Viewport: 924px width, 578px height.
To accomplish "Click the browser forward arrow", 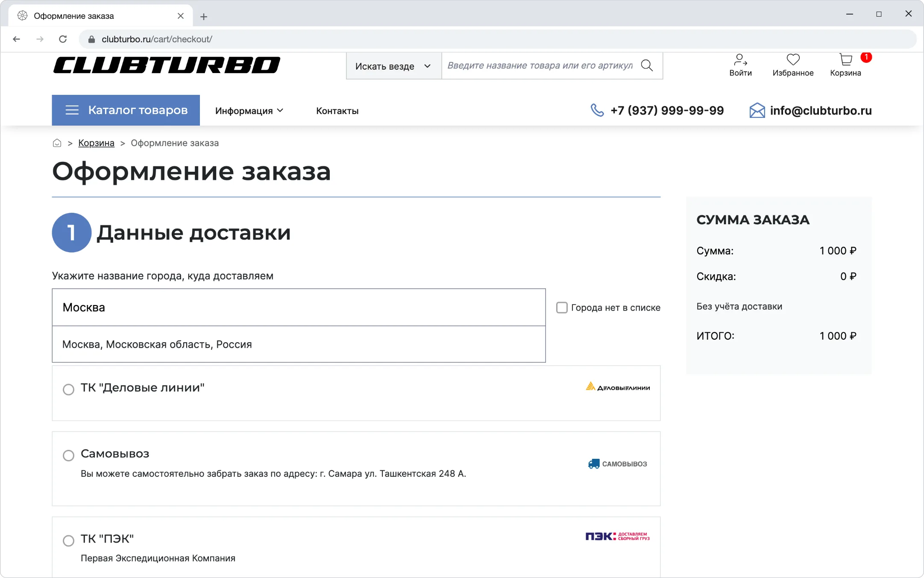I will coord(40,39).
